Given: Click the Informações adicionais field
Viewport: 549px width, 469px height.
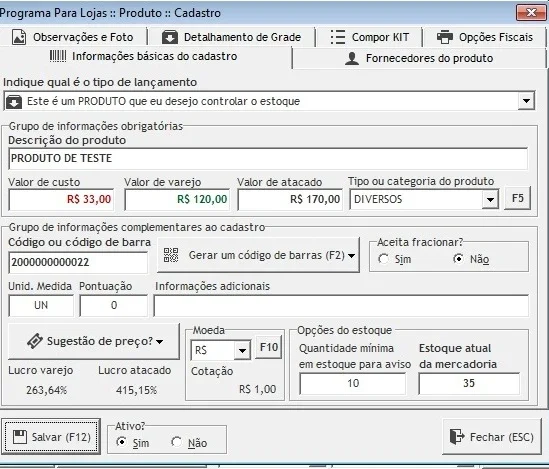Looking at the screenshot, I should 341,305.
